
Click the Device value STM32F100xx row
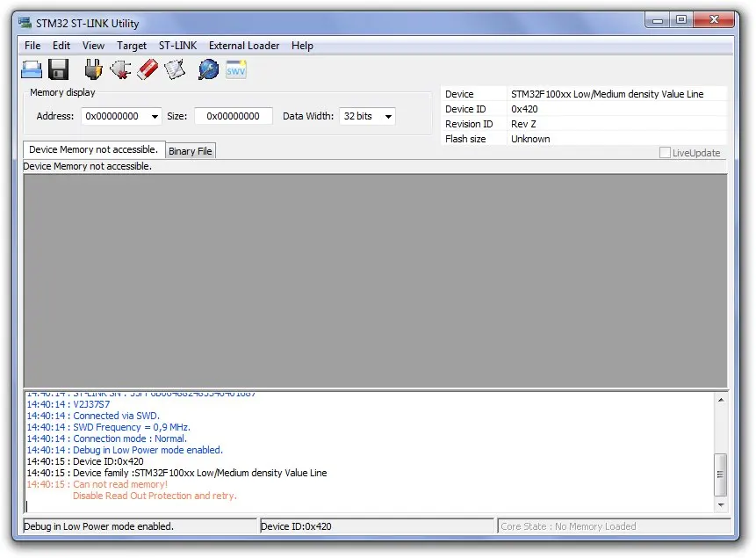pyautogui.click(x=607, y=94)
